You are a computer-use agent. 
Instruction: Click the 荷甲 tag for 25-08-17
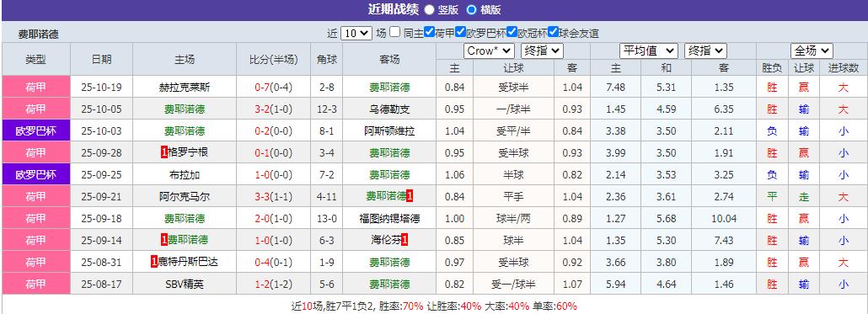[36, 285]
